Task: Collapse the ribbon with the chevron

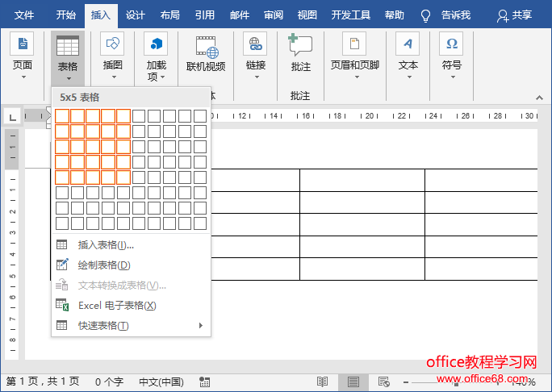Action: 539,98
